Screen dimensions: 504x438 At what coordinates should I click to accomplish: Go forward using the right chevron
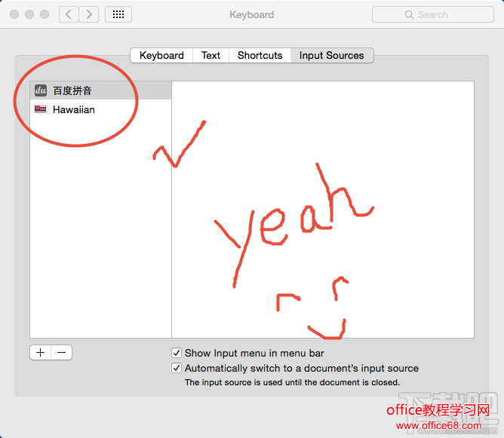tap(90, 14)
